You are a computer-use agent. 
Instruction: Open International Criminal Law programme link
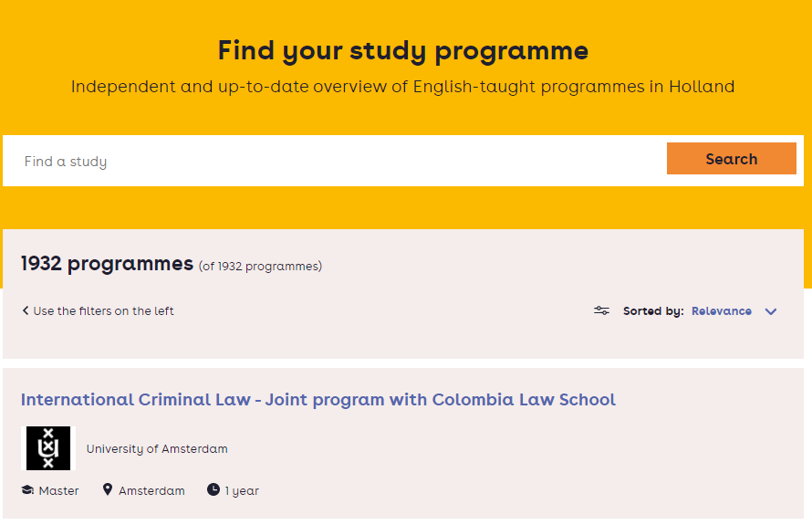click(318, 400)
